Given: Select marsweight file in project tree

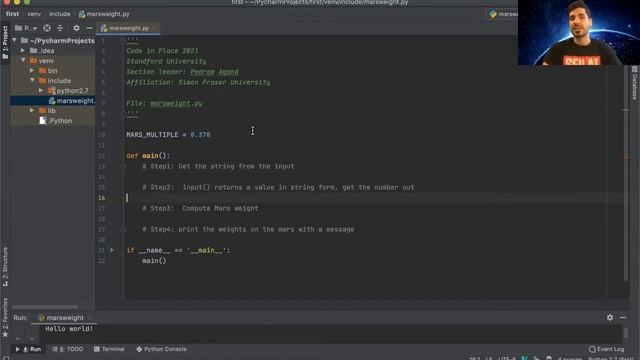Looking at the screenshot, I should coord(53,100).
